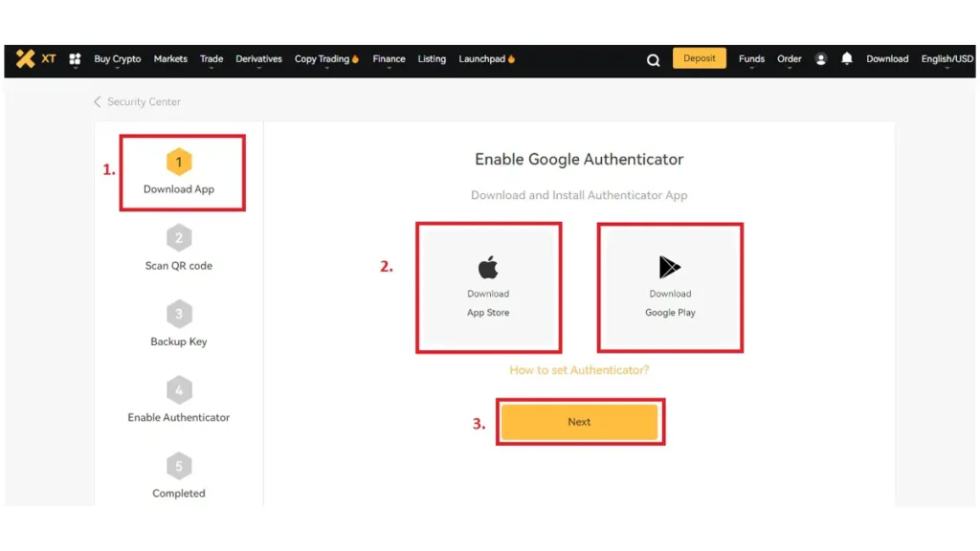Viewport: 980px width, 551px height.
Task: Click Download Google Play text
Action: 670,303
